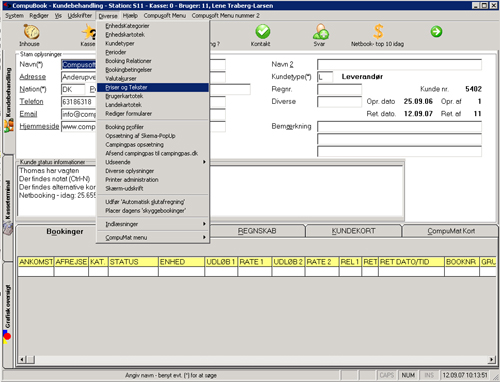
Task: Choose Printer administration menu entry
Action: 153,180
